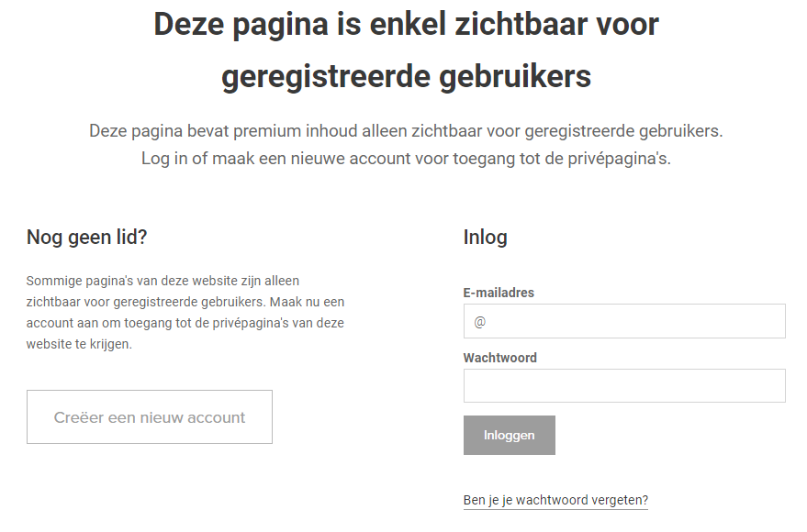This screenshot has width=807, height=532.
Task: Open 'Ben je je wachtwoord vergeten?' link
Action: (555, 501)
